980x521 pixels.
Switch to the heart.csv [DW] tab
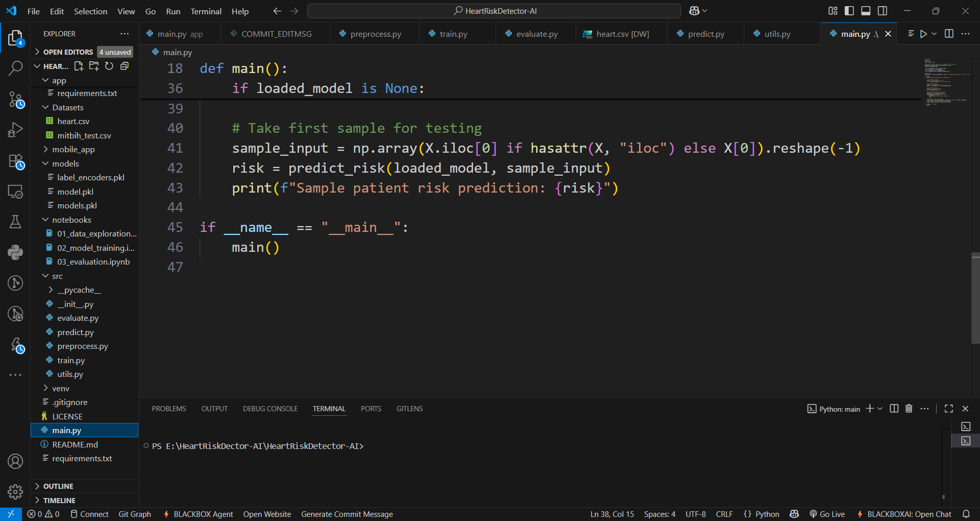pyautogui.click(x=621, y=34)
